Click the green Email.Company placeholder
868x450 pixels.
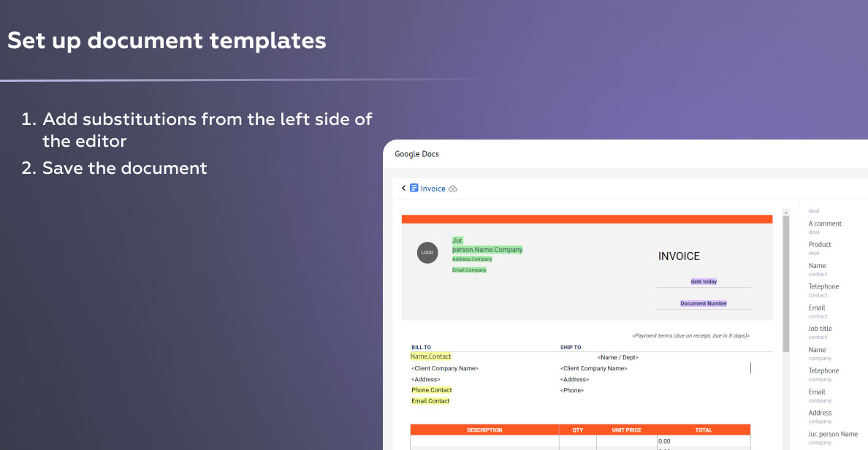coord(469,270)
